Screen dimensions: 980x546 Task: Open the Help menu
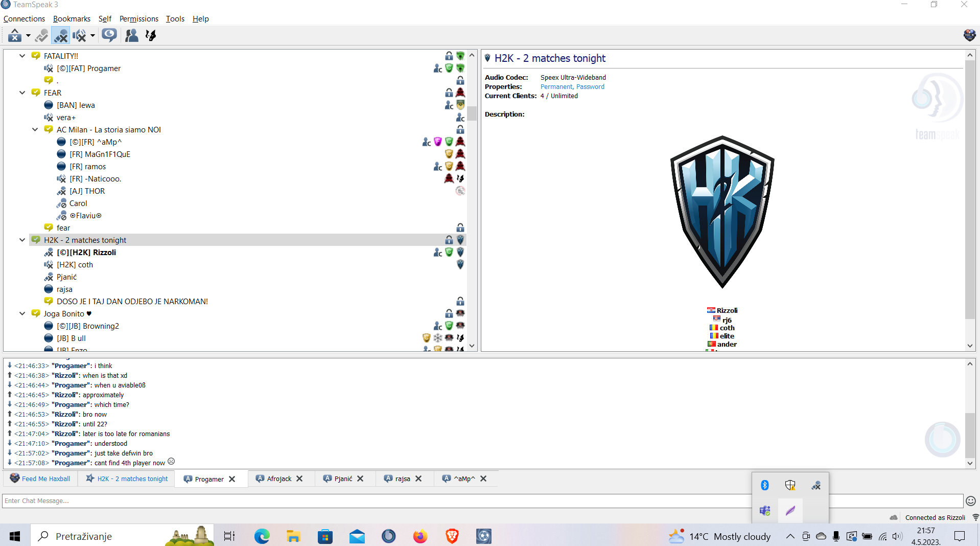(200, 19)
